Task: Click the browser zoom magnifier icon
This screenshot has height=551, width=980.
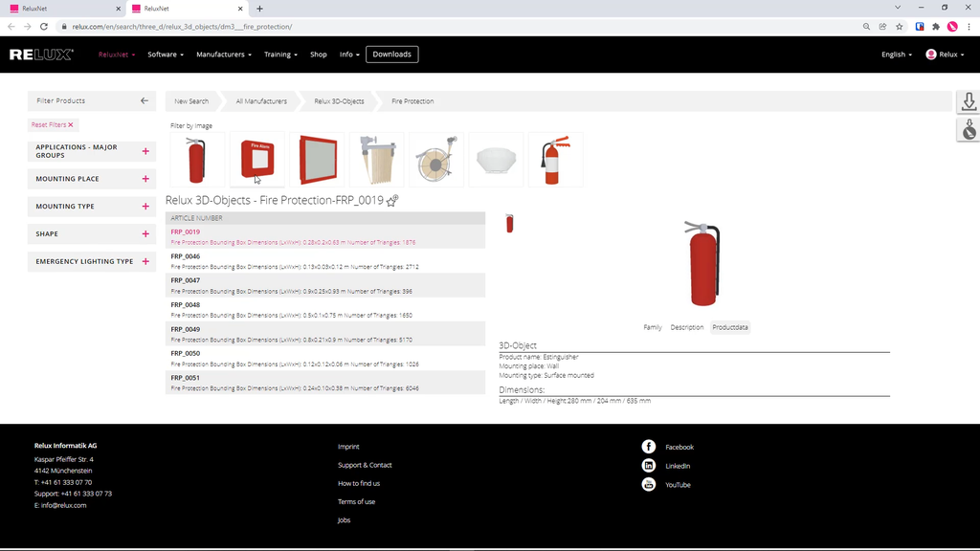Action: point(866,27)
